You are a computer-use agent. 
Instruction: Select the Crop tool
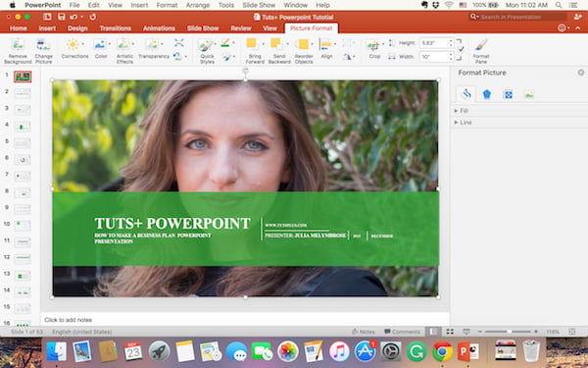pos(374,49)
